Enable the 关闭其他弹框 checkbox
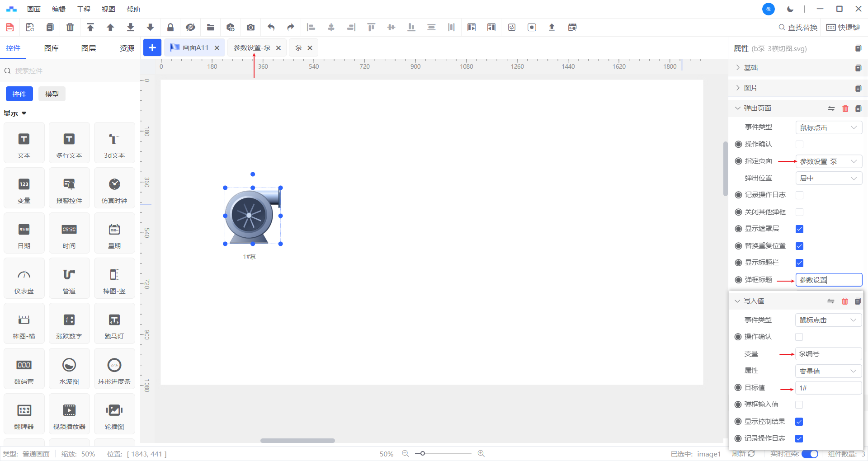 (x=799, y=212)
